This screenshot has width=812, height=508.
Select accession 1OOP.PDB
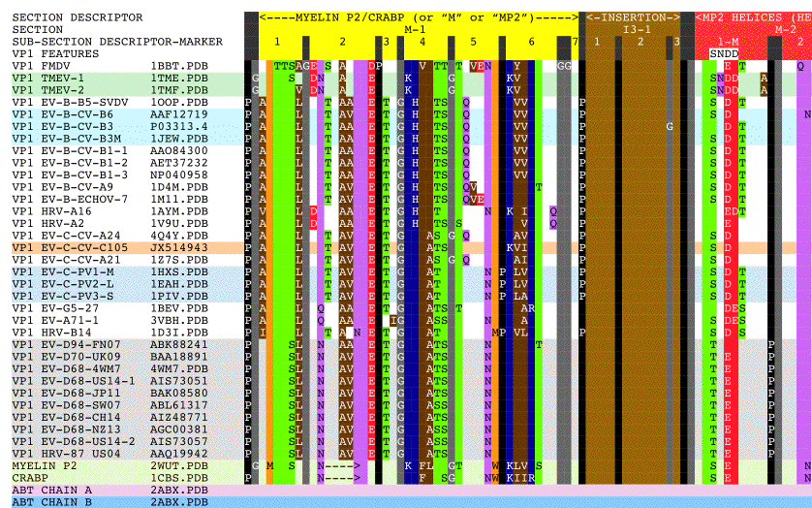pos(179,102)
